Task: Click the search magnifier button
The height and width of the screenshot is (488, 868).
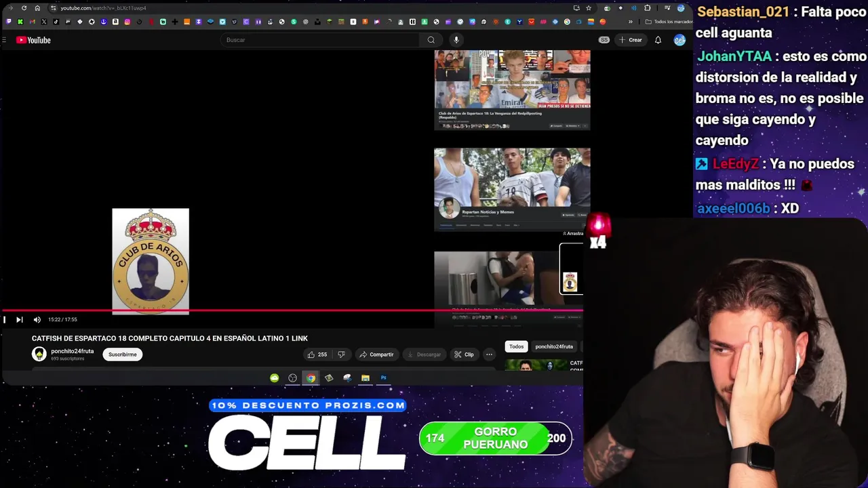Action: [x=431, y=40]
